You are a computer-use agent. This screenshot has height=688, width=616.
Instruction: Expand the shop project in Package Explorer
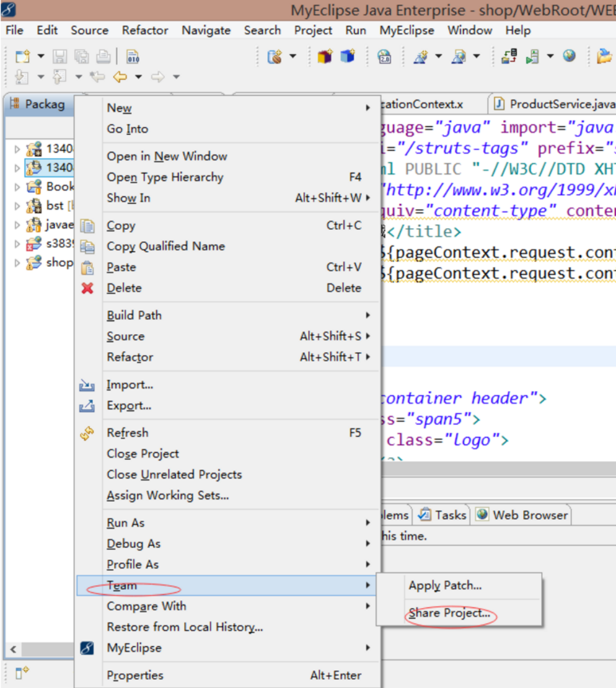pyautogui.click(x=16, y=262)
